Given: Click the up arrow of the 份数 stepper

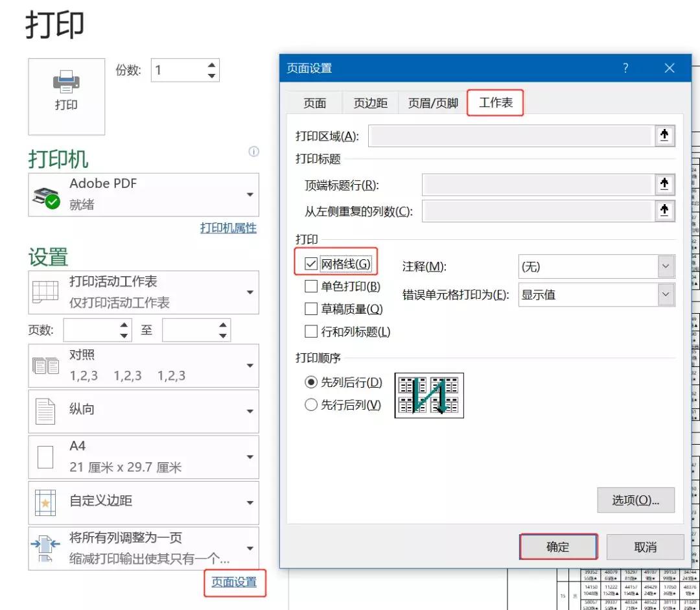Looking at the screenshot, I should tap(210, 65).
